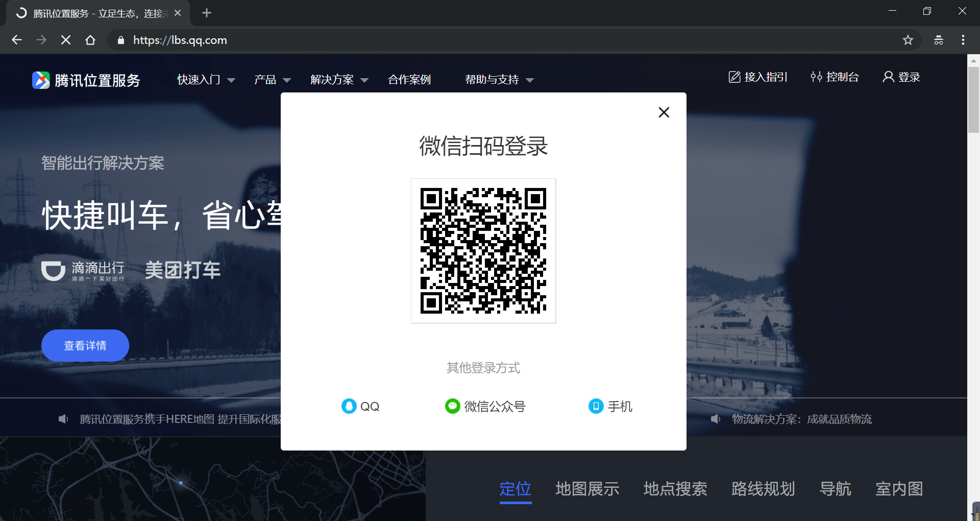980x521 pixels.
Task: Click the 腾讯位置服务 logo icon
Action: coord(41,80)
